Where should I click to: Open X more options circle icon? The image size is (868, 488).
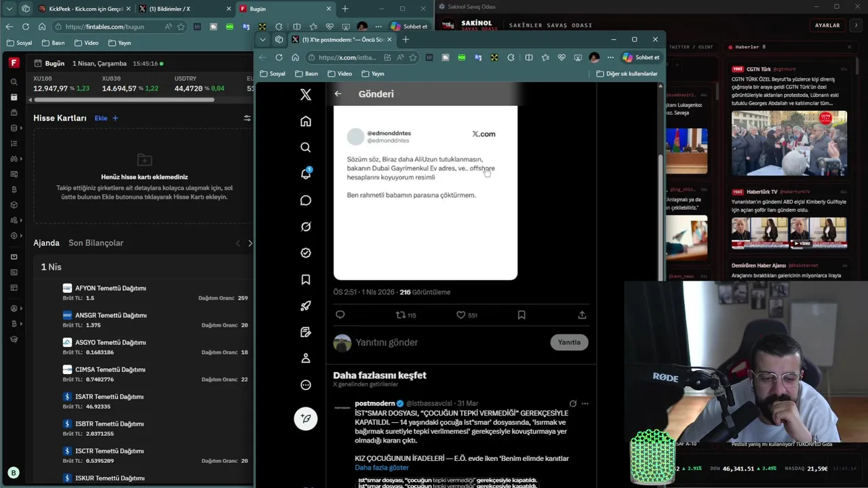pyautogui.click(x=306, y=385)
